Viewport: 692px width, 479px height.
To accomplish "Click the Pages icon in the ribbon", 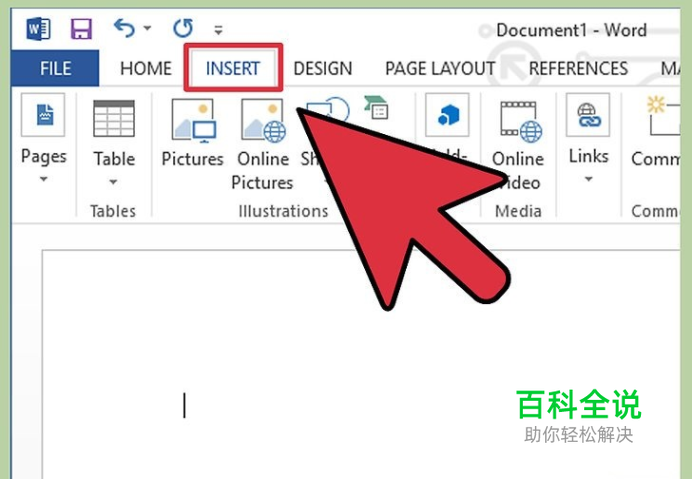I will click(43, 115).
